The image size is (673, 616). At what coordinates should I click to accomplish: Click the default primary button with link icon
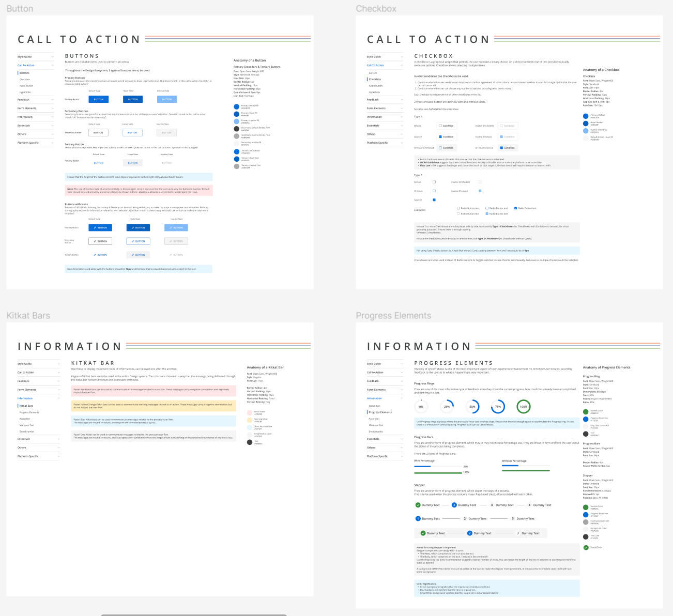click(100, 227)
